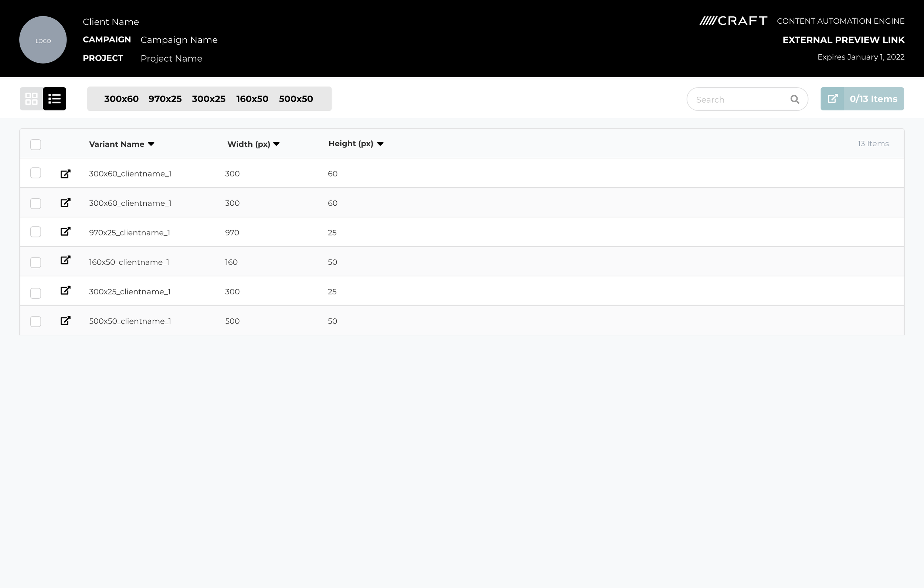Sort by Width (px) column arrow
This screenshot has height=588, width=924.
tap(276, 144)
